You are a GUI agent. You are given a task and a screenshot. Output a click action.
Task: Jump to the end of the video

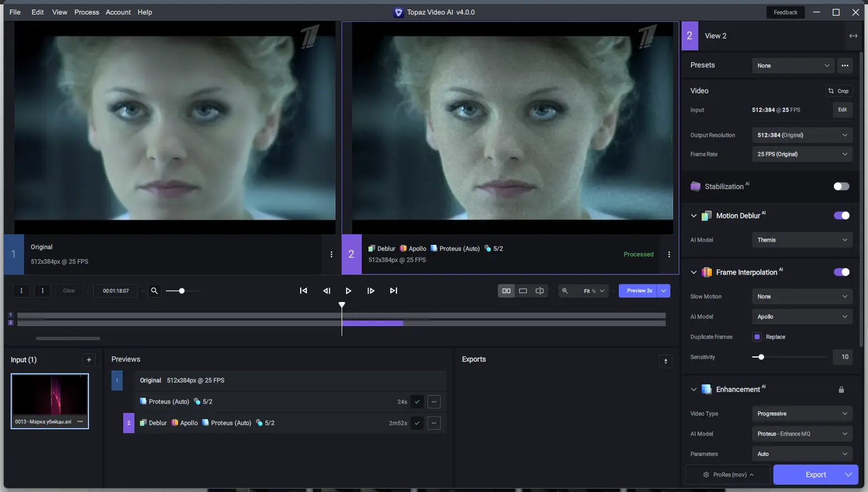coord(394,291)
